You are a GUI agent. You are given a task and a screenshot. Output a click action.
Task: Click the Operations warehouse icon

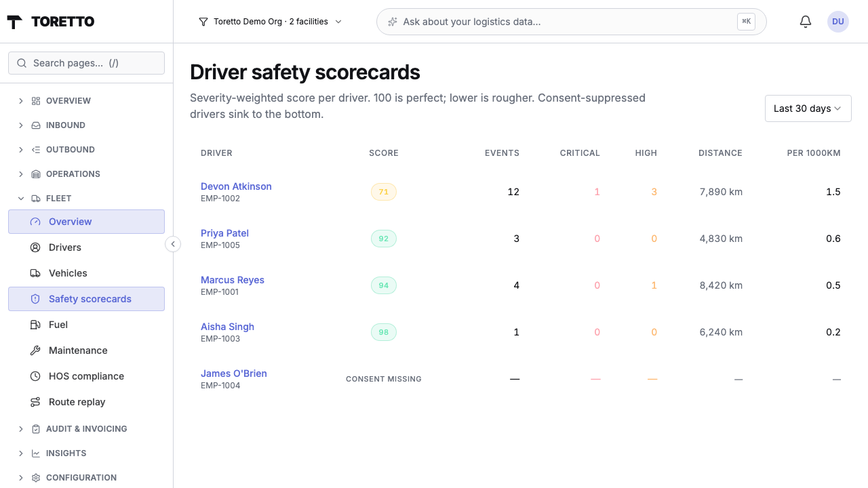(36, 174)
